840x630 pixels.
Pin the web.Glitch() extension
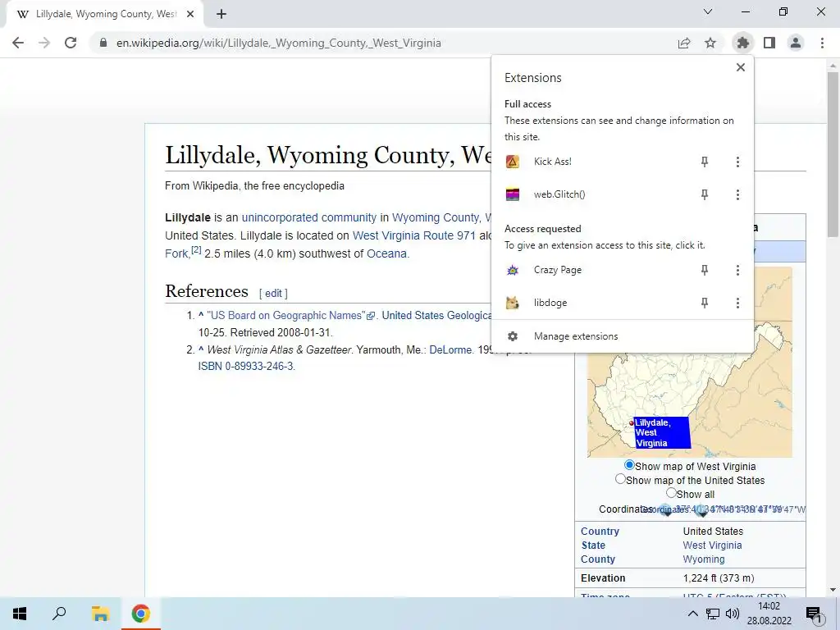point(705,194)
